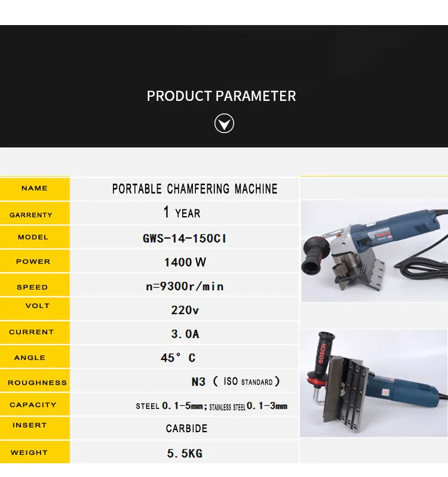This screenshot has height=477, width=448.
Task: Click the 5.5KG weight value
Action: (x=185, y=453)
